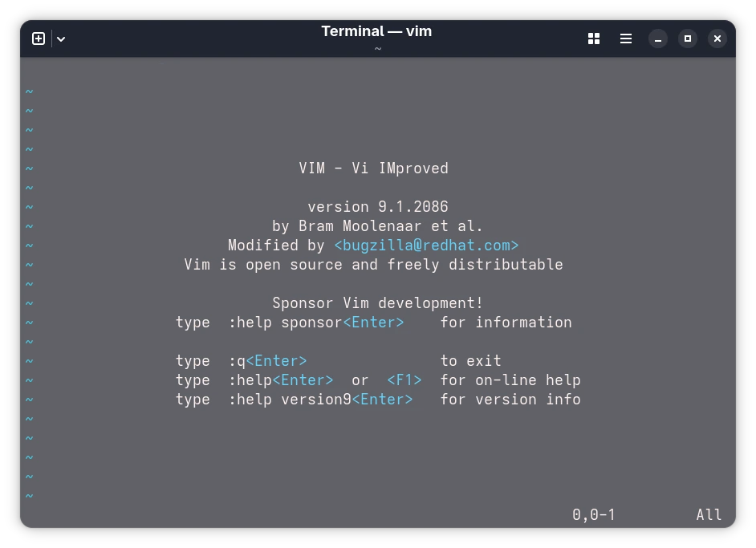Click the maximize square icon
Screen dimensions: 756x548
pos(688,38)
